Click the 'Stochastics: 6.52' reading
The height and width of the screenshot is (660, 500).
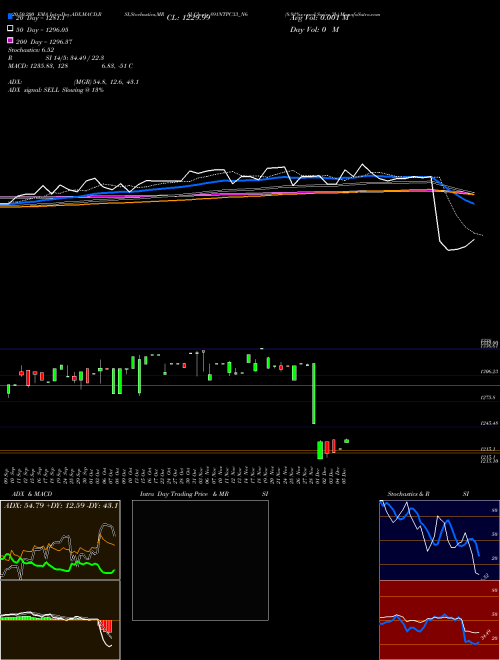pos(31,50)
